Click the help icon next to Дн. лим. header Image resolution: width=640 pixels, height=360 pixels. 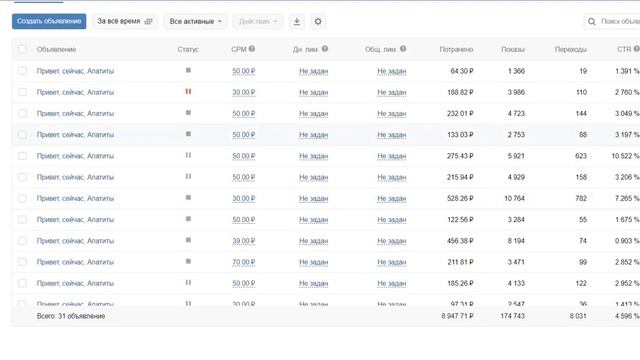(x=325, y=49)
